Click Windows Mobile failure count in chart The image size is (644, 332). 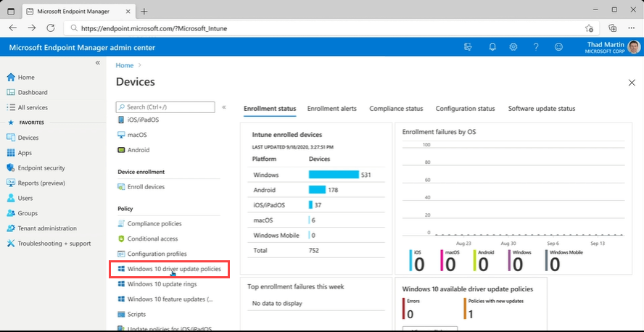tap(555, 265)
